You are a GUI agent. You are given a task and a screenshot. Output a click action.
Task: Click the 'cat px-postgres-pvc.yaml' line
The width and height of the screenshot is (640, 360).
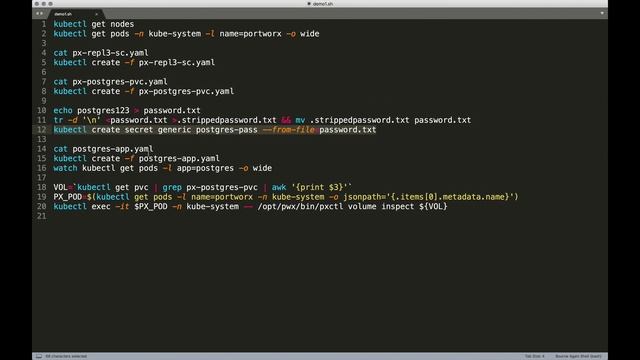[x=110, y=82]
